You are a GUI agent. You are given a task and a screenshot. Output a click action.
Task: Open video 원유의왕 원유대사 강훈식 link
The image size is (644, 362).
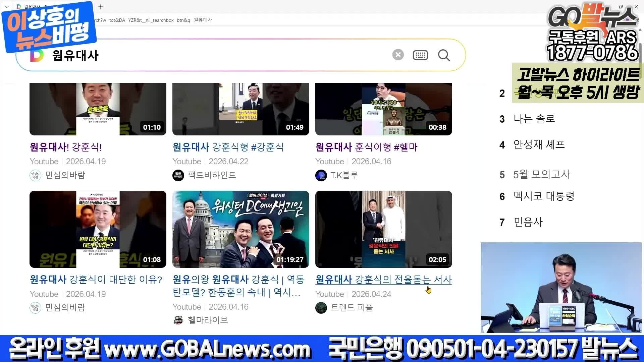point(238,286)
